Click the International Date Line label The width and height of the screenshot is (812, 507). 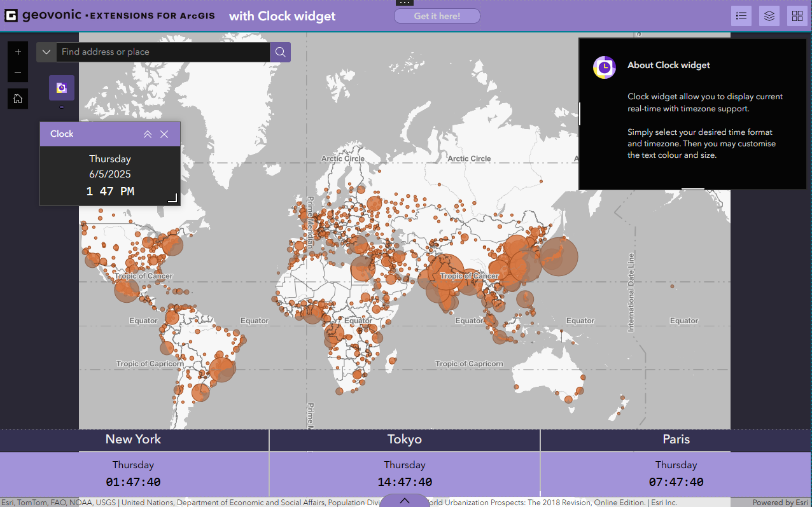[x=631, y=292]
